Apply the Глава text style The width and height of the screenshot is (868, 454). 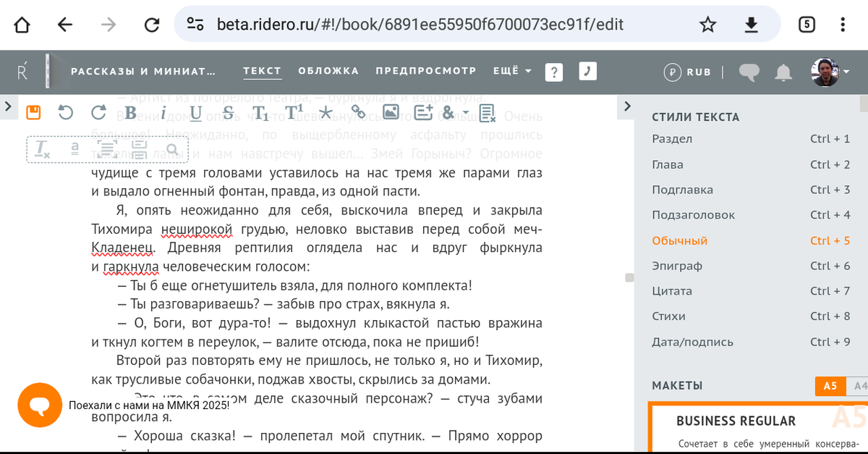tap(751, 164)
